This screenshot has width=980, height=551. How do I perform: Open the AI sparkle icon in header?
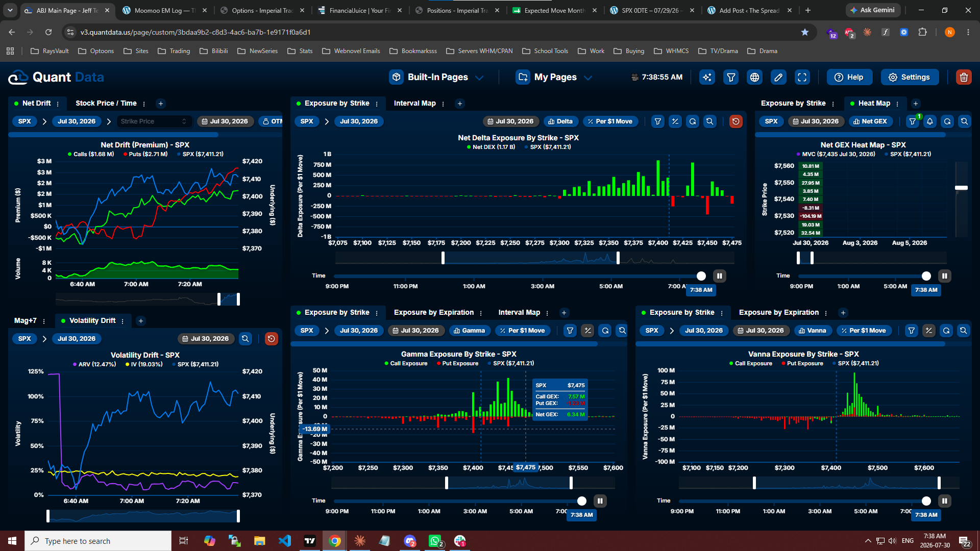(x=707, y=77)
